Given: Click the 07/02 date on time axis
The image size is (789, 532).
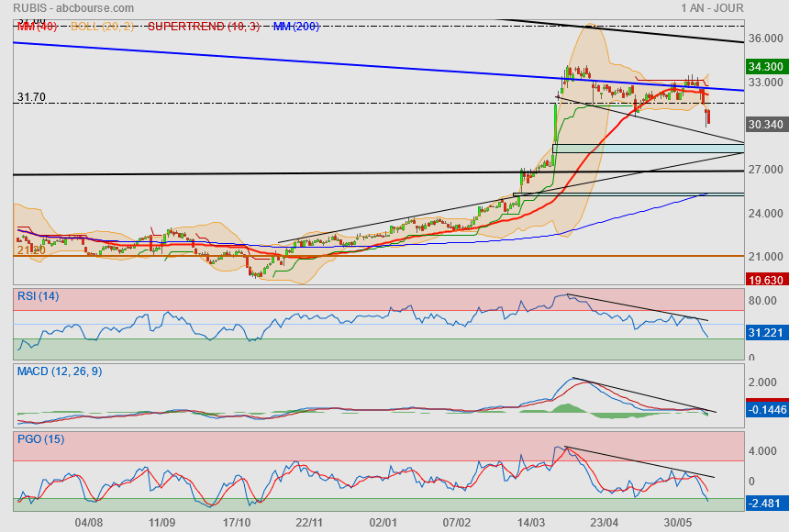Looking at the screenshot, I should click(x=456, y=523).
